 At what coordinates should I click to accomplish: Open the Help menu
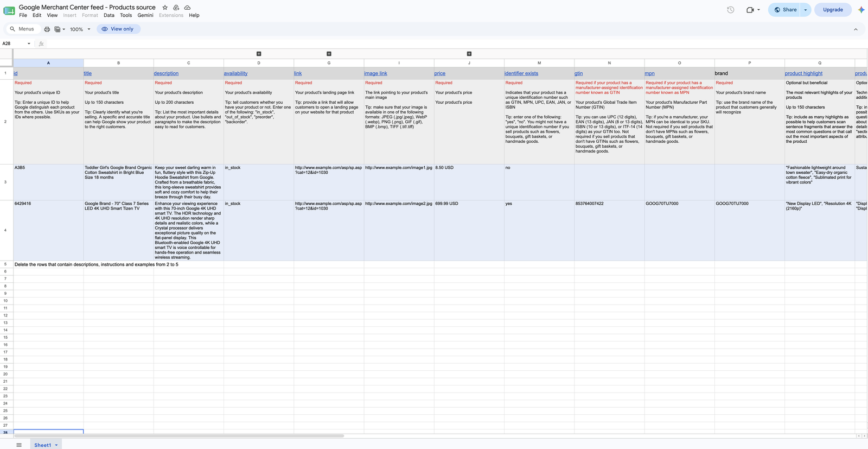pos(194,16)
